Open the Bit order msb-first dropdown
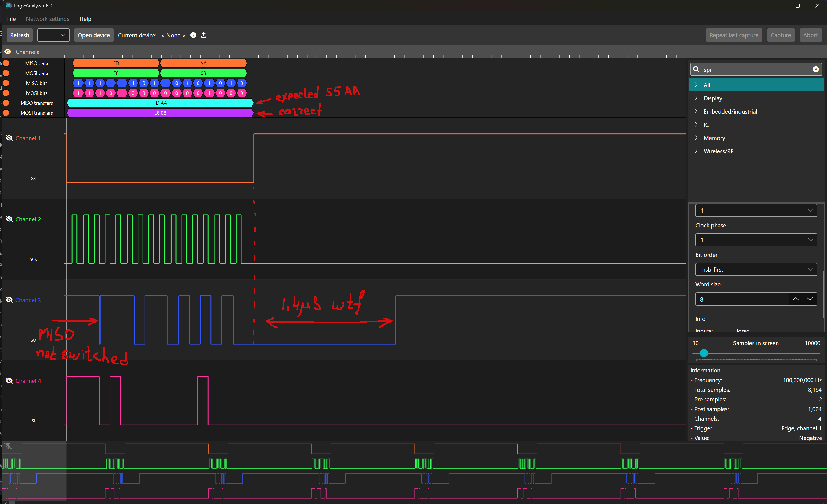 coord(756,269)
